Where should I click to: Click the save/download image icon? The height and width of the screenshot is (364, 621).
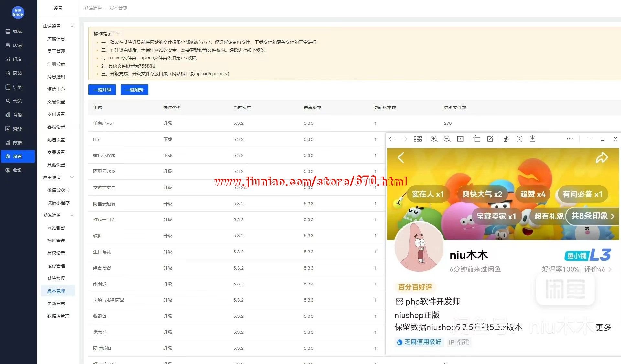point(532,139)
